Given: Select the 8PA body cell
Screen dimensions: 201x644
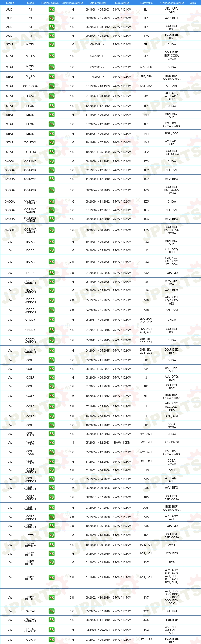Looking at the screenshot, I should click(146, 36).
